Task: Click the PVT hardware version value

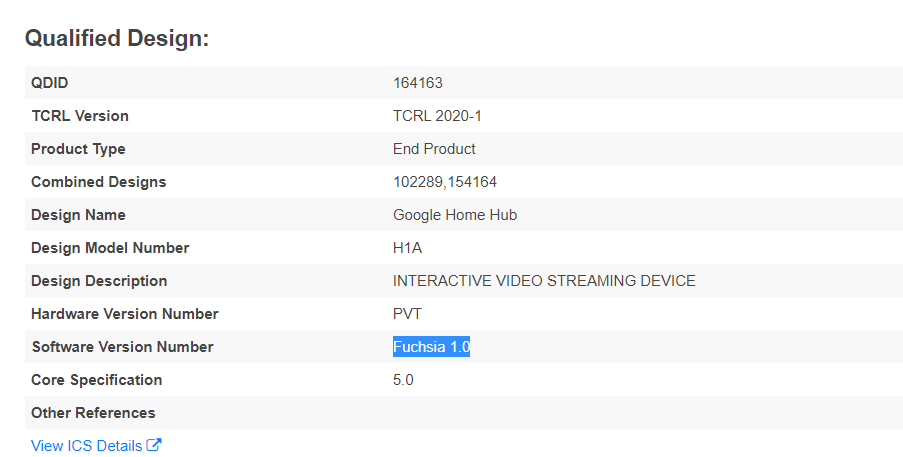Action: [408, 314]
